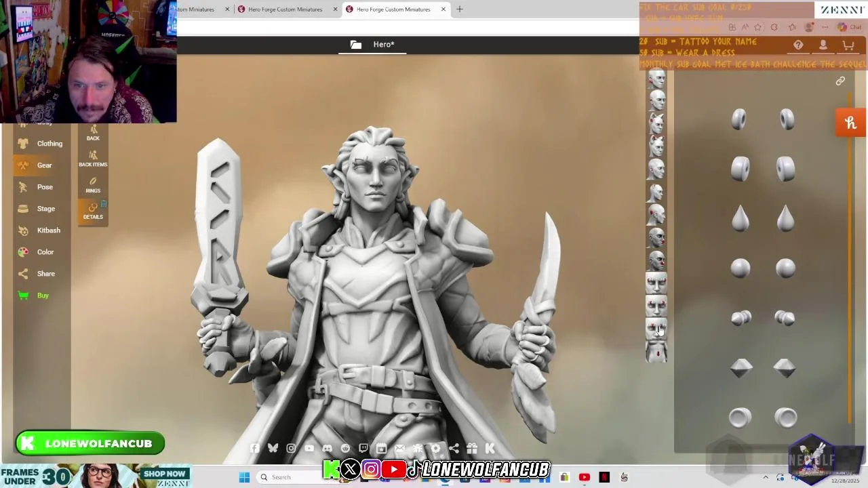The height and width of the screenshot is (488, 868).
Task: Click the Windows Start button
Action: pos(244,477)
